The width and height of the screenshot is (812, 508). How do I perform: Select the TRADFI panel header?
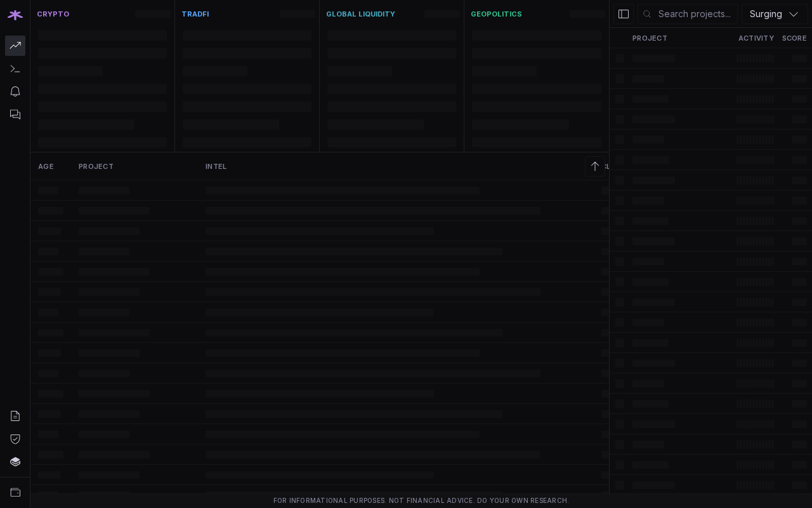coord(195,14)
